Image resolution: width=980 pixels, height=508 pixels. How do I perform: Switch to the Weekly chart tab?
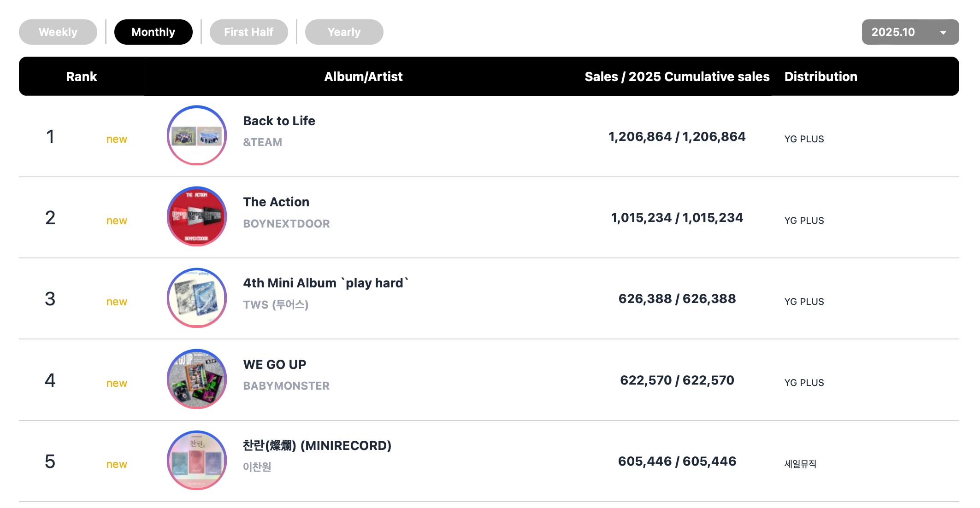(58, 32)
